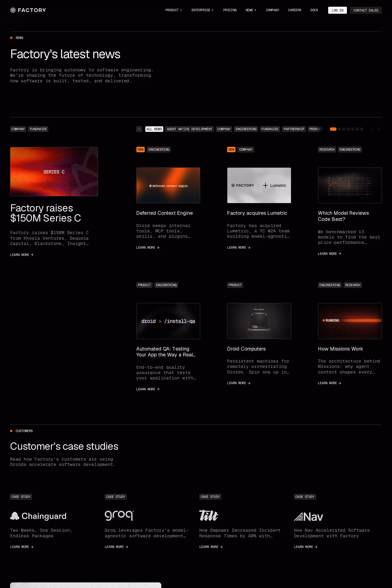
Task: Click the Factory logo in the header
Action: click(28, 10)
